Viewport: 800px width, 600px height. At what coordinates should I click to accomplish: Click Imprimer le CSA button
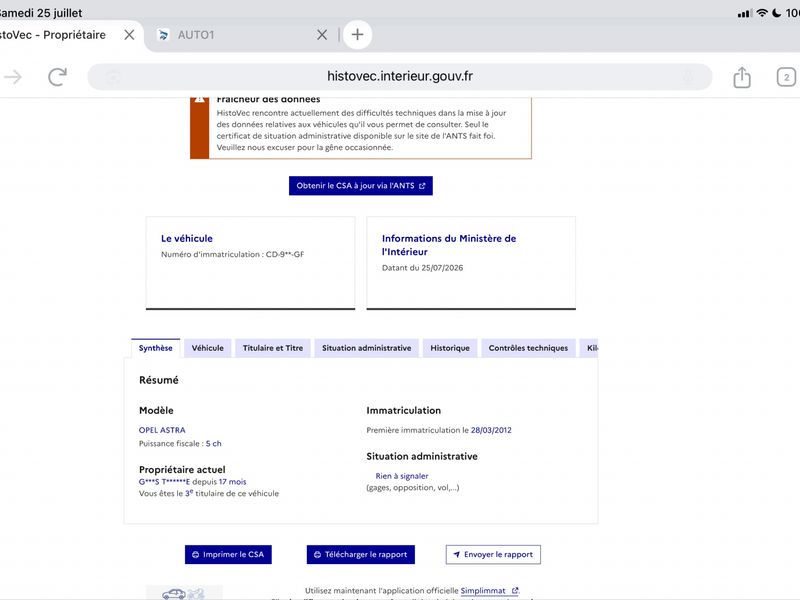[x=228, y=555]
